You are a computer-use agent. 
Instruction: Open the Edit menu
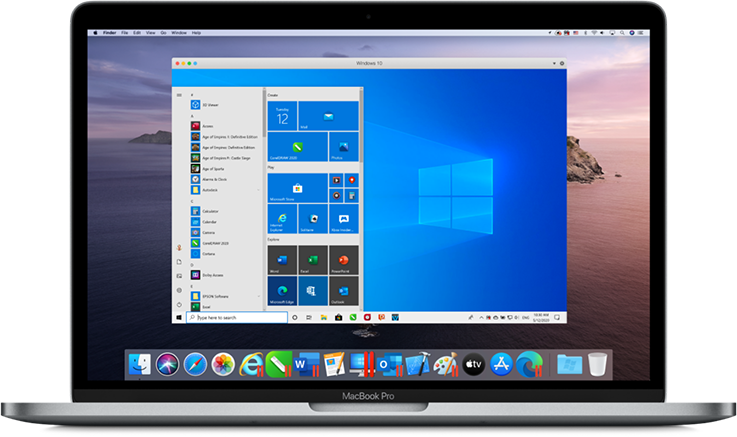[x=137, y=33]
